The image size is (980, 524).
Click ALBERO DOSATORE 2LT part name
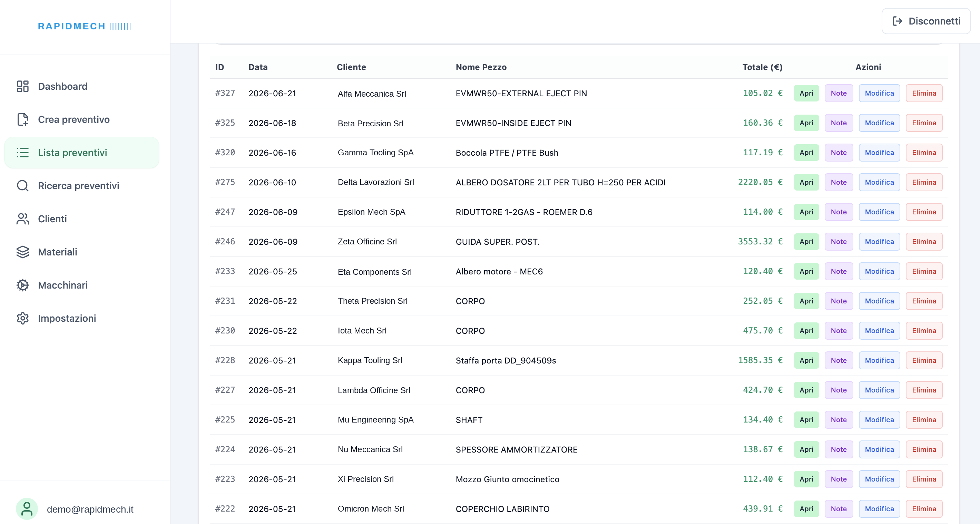click(x=560, y=182)
